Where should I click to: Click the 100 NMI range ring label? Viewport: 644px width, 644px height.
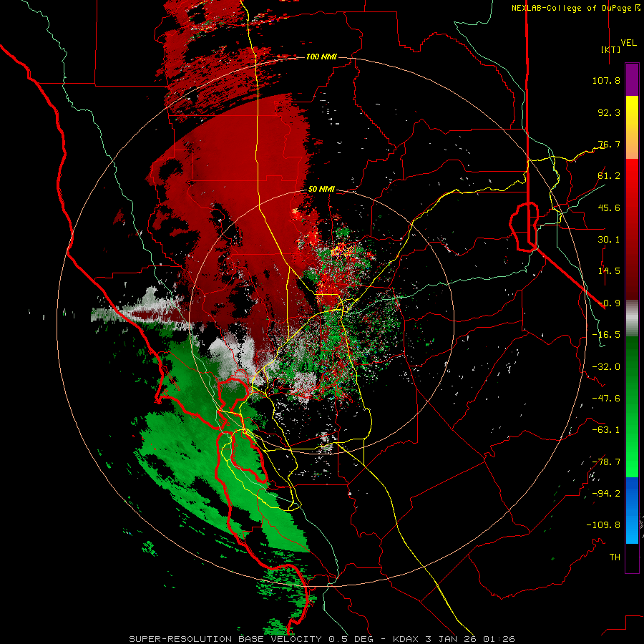tap(321, 57)
